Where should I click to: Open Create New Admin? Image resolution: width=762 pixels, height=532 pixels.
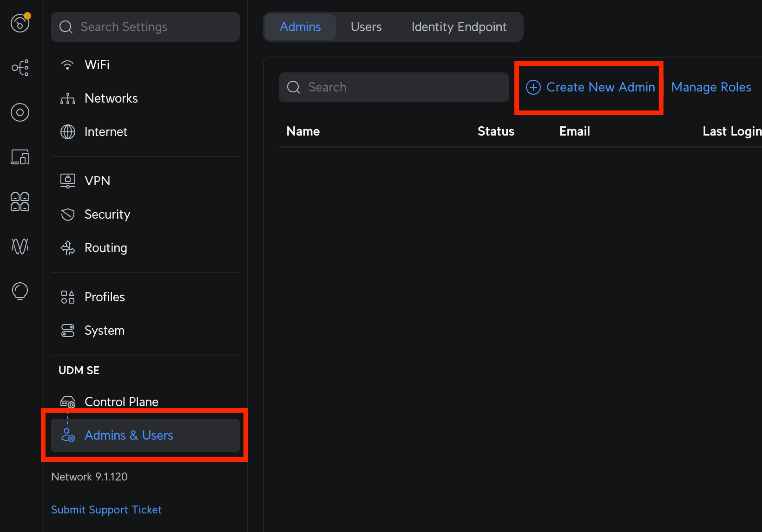click(x=589, y=87)
